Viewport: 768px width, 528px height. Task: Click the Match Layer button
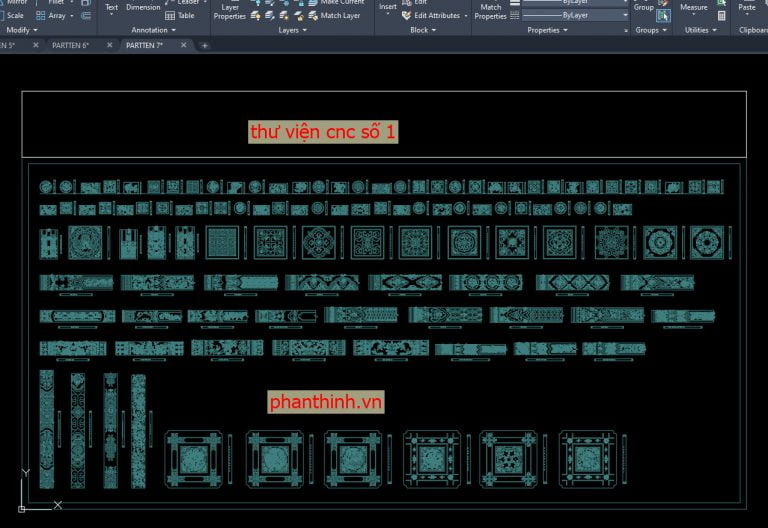click(x=335, y=16)
